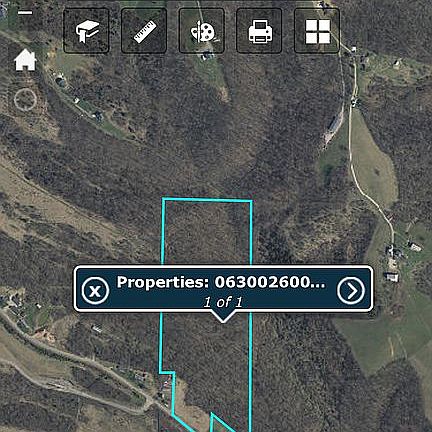Click the house below the palette icon
The height and width of the screenshot is (432, 432).
(207, 55)
